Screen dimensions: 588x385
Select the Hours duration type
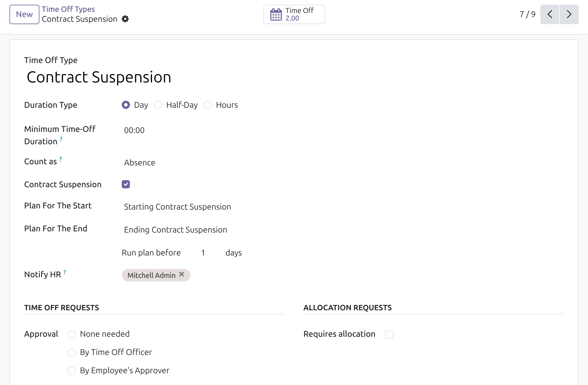point(208,105)
